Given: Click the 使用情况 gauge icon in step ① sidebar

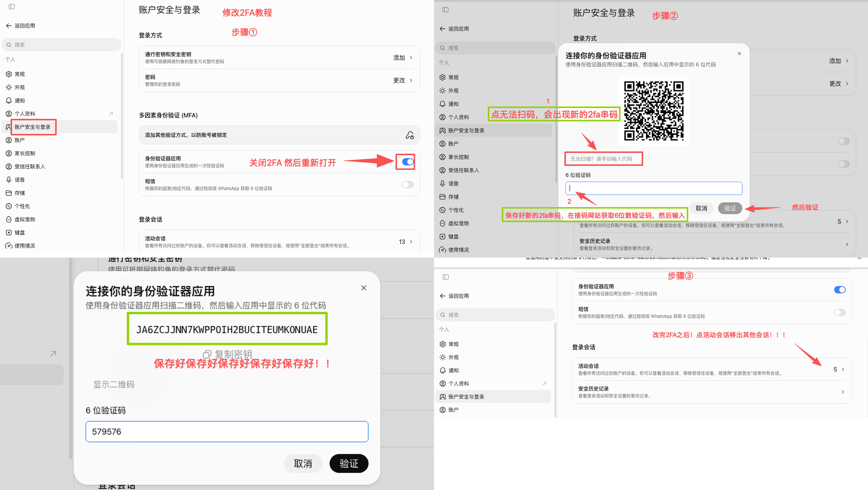Looking at the screenshot, I should (x=9, y=246).
